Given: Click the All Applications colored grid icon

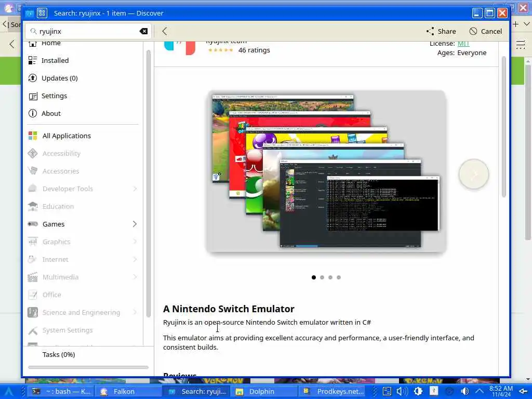Looking at the screenshot, I should pyautogui.click(x=33, y=136).
